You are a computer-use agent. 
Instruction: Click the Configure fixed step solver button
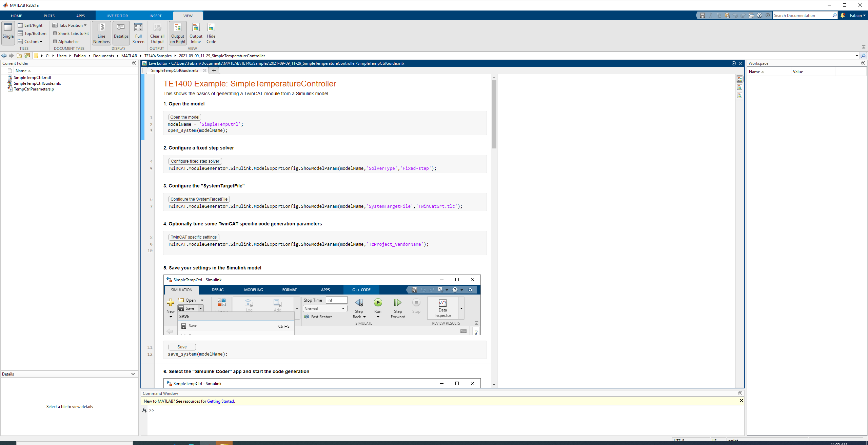coord(195,161)
